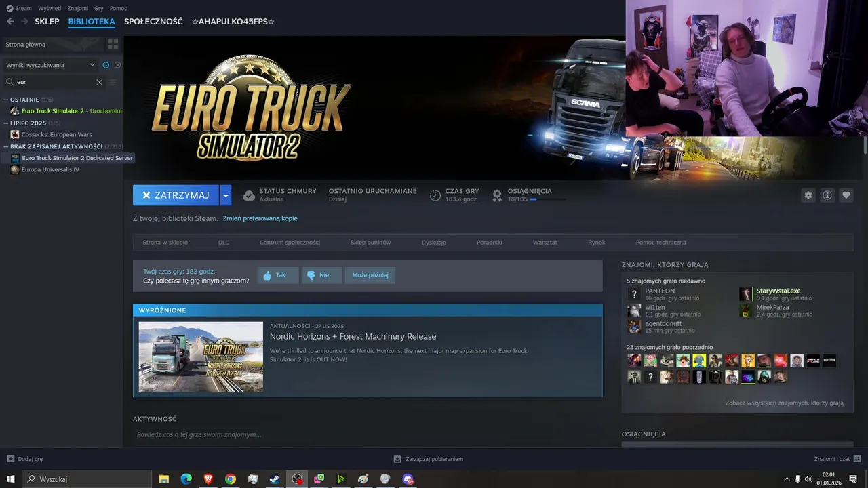Go to the SPOŁECZNOŚĆ tab
868x488 pixels.
point(153,22)
